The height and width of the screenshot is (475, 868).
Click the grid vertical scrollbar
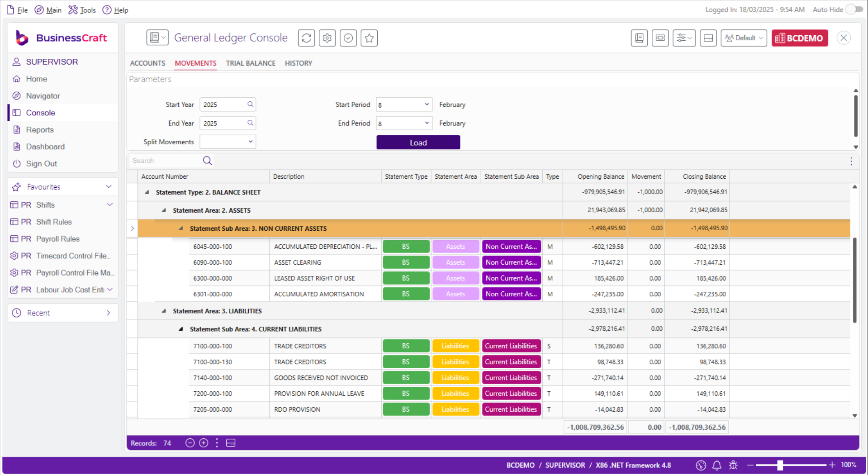[x=854, y=280]
